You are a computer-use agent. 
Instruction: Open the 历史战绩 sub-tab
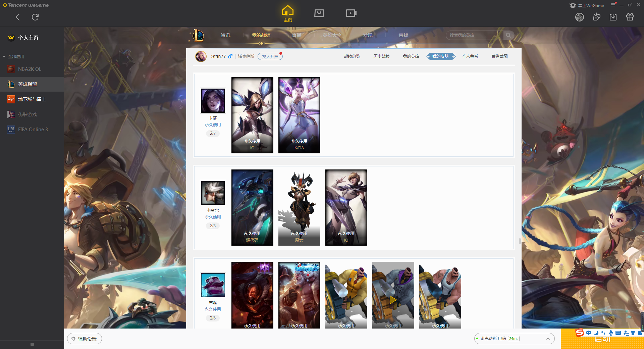(381, 56)
